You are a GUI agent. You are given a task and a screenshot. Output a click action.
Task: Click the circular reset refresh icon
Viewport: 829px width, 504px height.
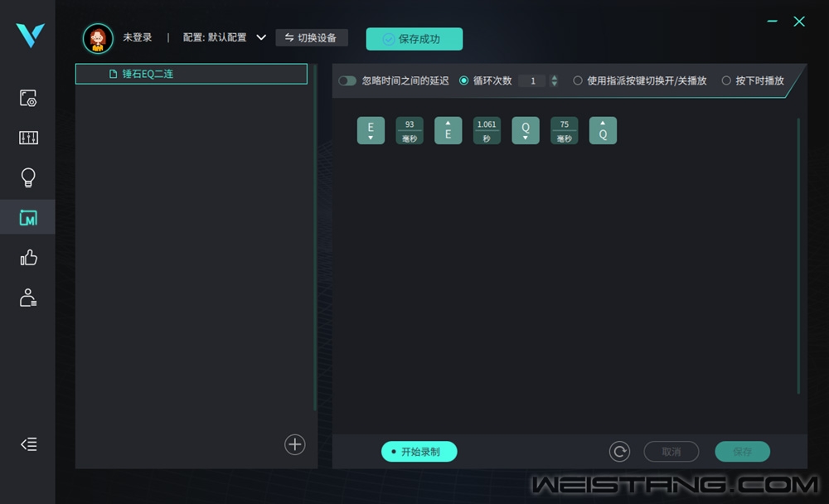point(619,452)
